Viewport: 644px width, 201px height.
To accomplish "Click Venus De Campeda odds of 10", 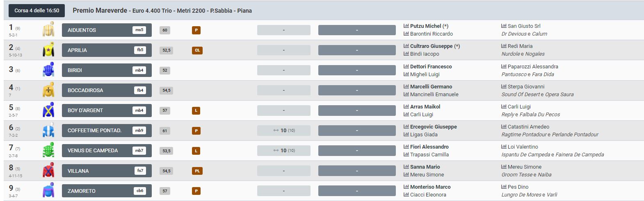I will pyautogui.click(x=284, y=151).
